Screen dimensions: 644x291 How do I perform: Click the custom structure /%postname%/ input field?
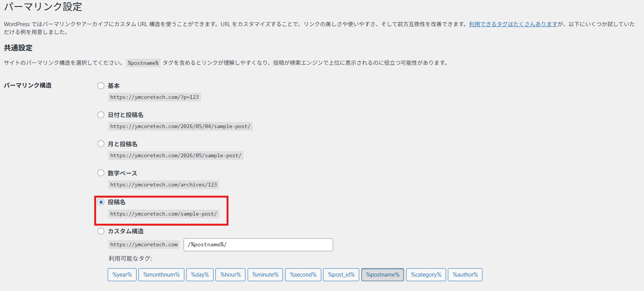tap(258, 245)
